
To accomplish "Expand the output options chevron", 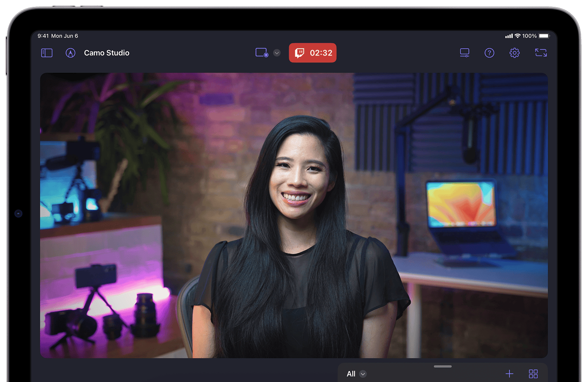I will (x=277, y=53).
